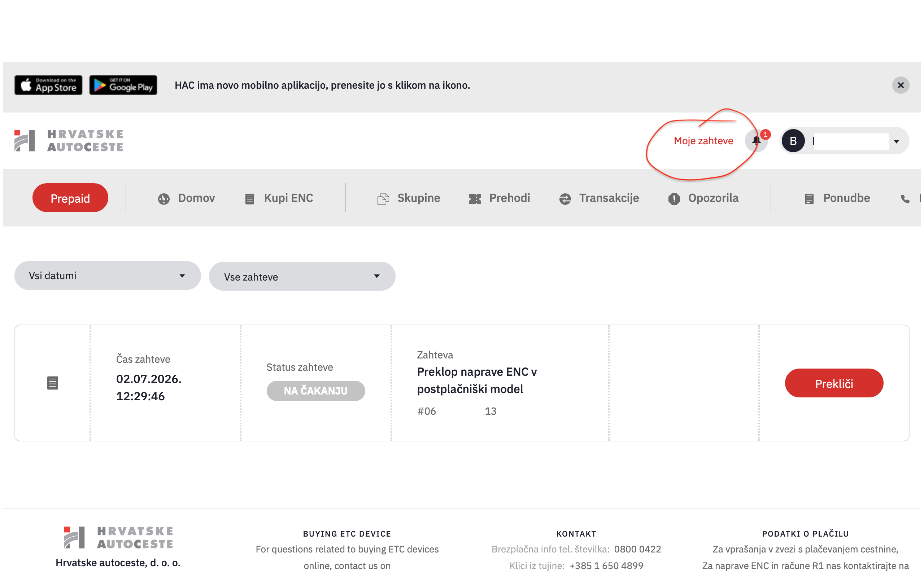Click the B user avatar circle

(x=793, y=141)
